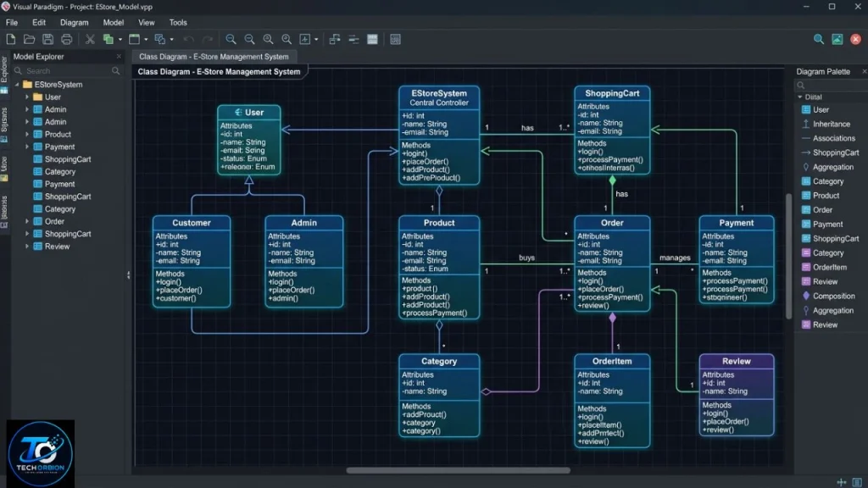Click the Model Explorer Search field
Screen dimensions: 868x488
[x=66, y=71]
